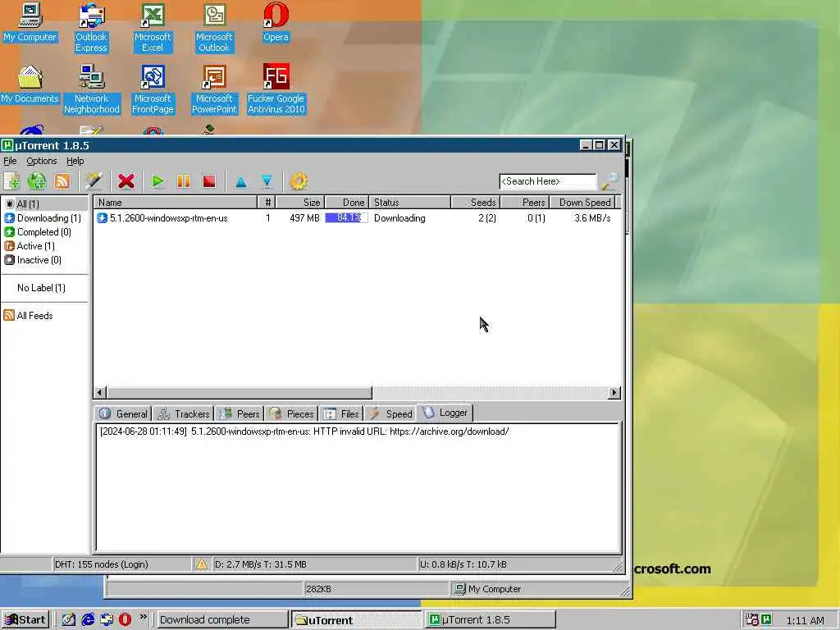Screen dimensions: 840x630
Task: Click the search magnifier icon
Action: tap(609, 181)
